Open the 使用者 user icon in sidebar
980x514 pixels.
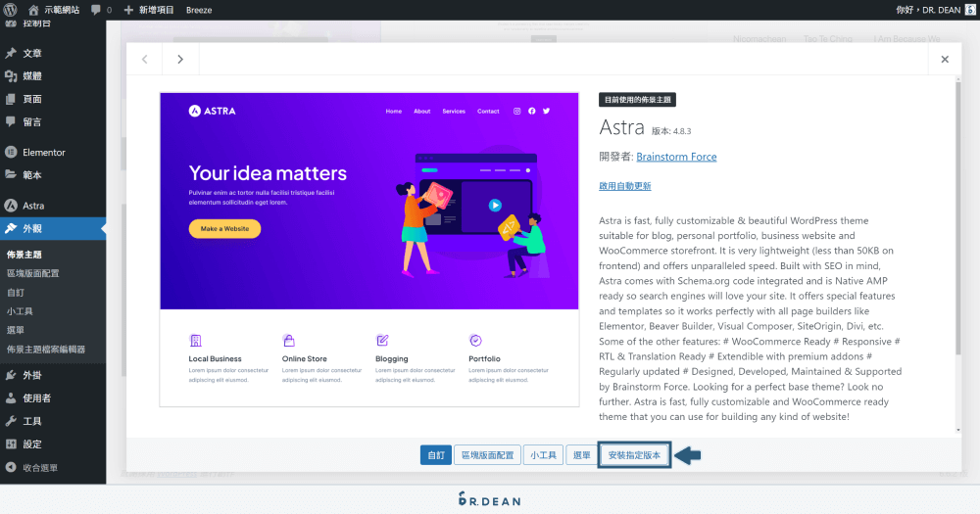11,397
